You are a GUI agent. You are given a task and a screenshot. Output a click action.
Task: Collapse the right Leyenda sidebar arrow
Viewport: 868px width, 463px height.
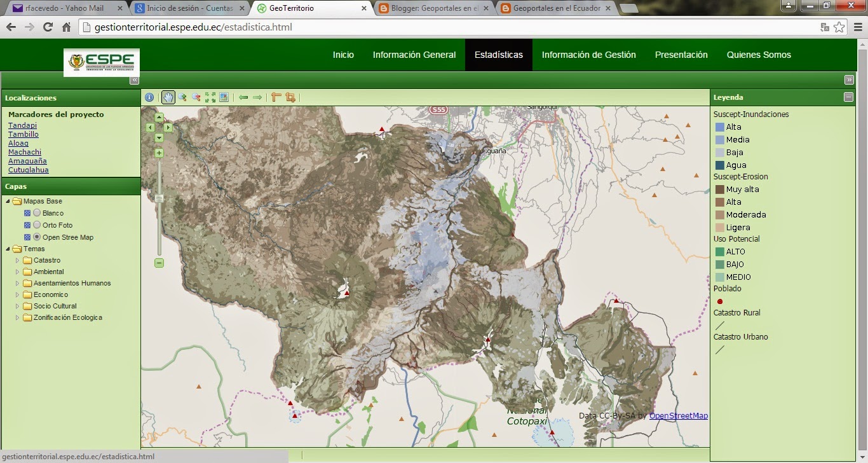849,80
